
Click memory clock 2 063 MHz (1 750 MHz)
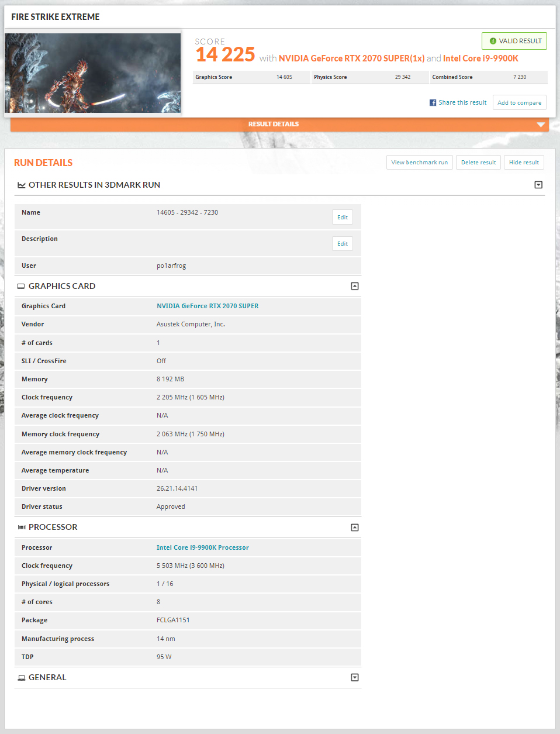(191, 434)
